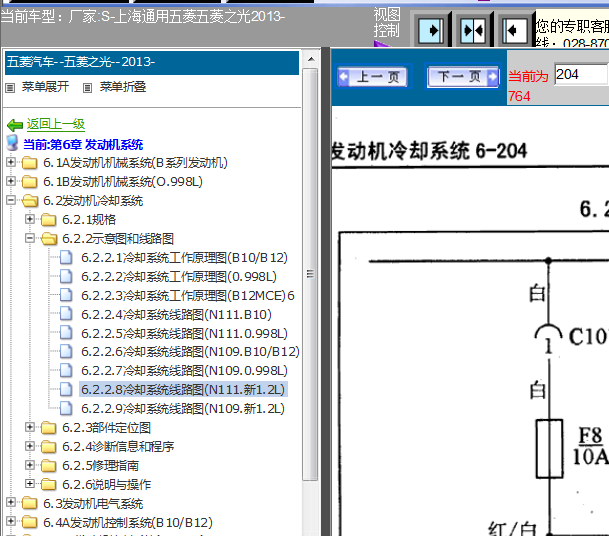Click the 当前:第6章 发动机系统 heading
Screen dimensions: 609x536
pyautogui.click(x=83, y=145)
